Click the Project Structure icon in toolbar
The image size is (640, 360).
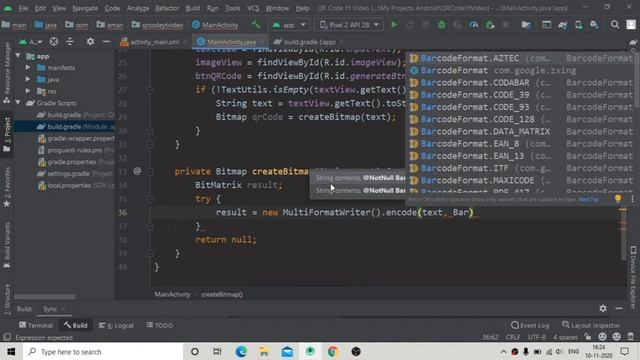point(526,25)
